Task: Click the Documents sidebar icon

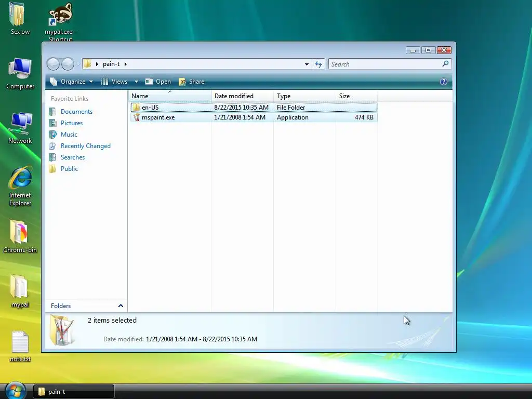Action: pyautogui.click(x=52, y=112)
